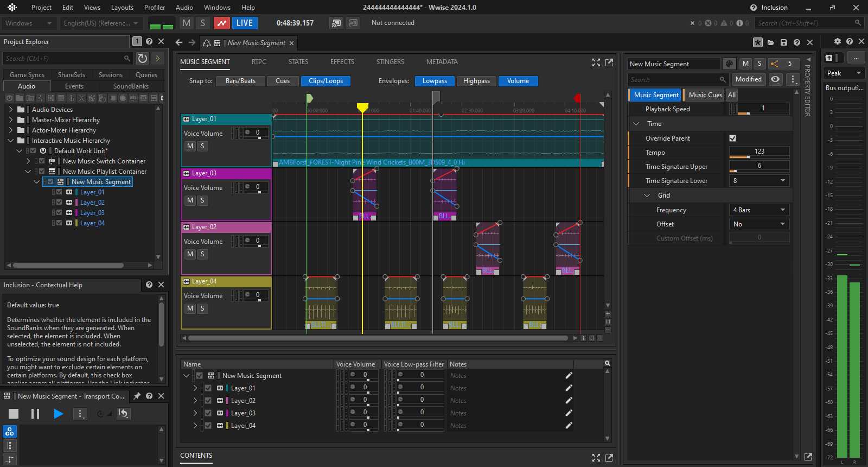
Task: Click the Start Capture icon in toolbar
Action: click(x=221, y=23)
